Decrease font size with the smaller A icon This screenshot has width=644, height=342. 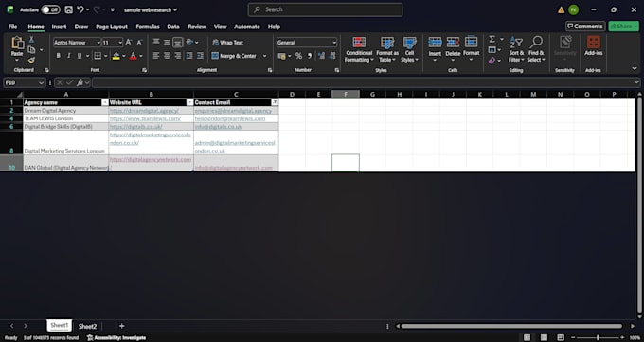tap(139, 43)
